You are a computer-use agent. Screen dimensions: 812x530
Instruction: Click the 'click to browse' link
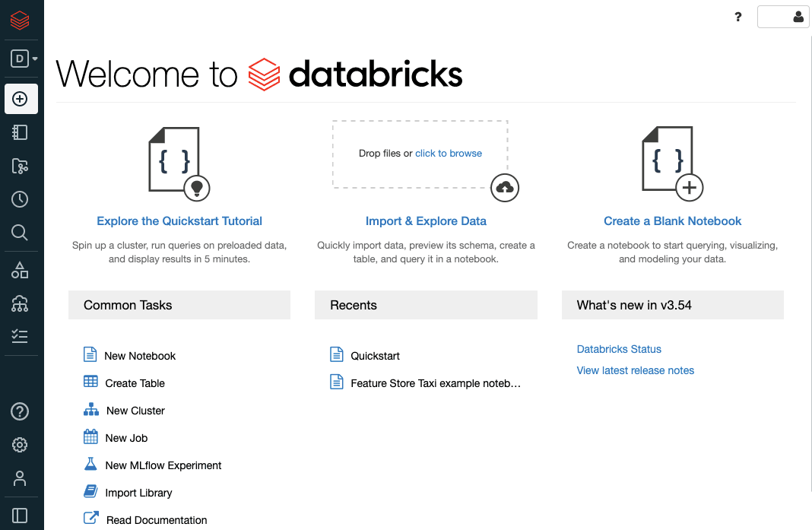449,154
